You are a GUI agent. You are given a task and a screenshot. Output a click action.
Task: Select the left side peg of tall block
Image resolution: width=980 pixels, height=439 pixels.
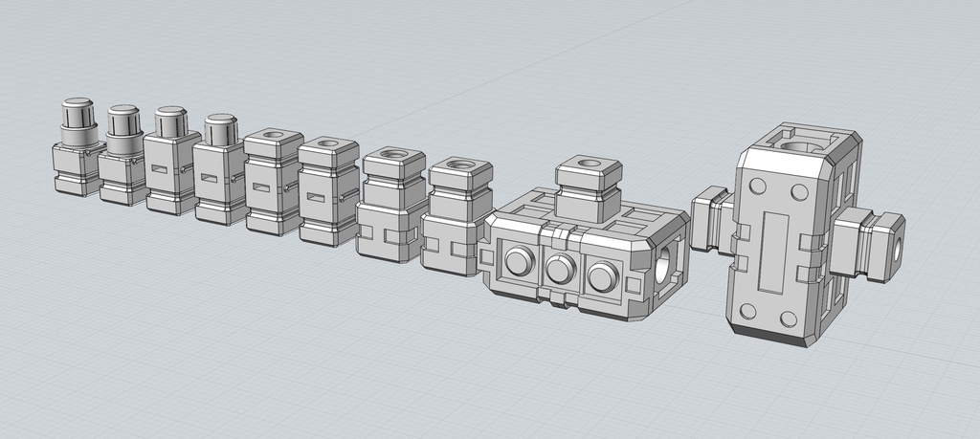(713, 222)
